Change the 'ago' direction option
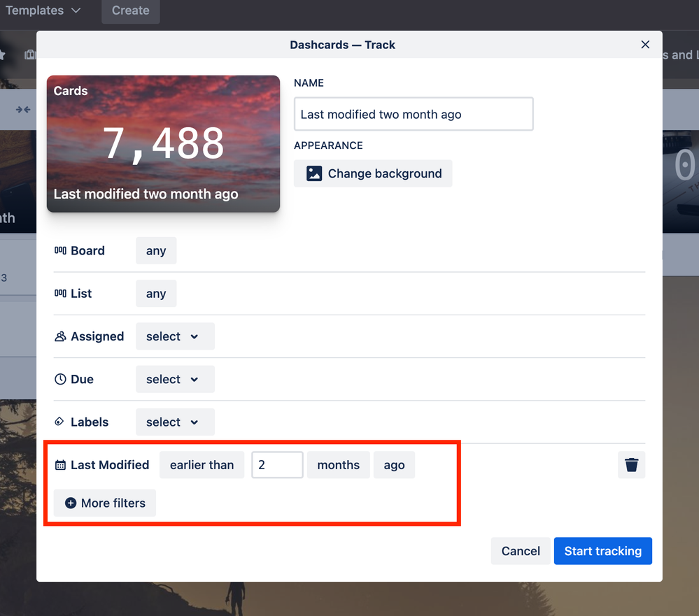Screen dimensions: 699x616 click(394, 464)
